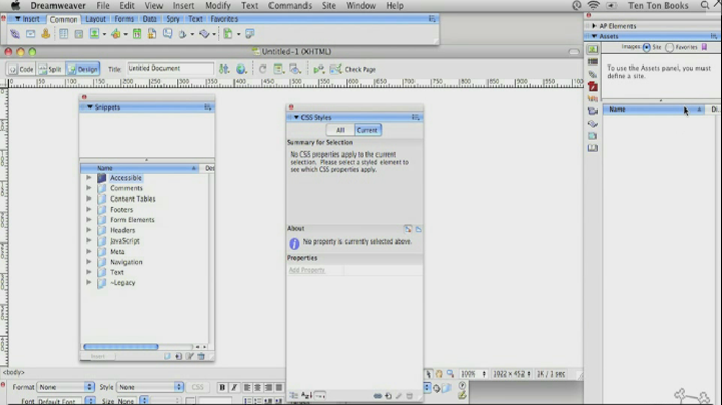This screenshot has height=405, width=722.
Task: Click the Insert Div Tag icon
Action: pyautogui.click(x=79, y=34)
